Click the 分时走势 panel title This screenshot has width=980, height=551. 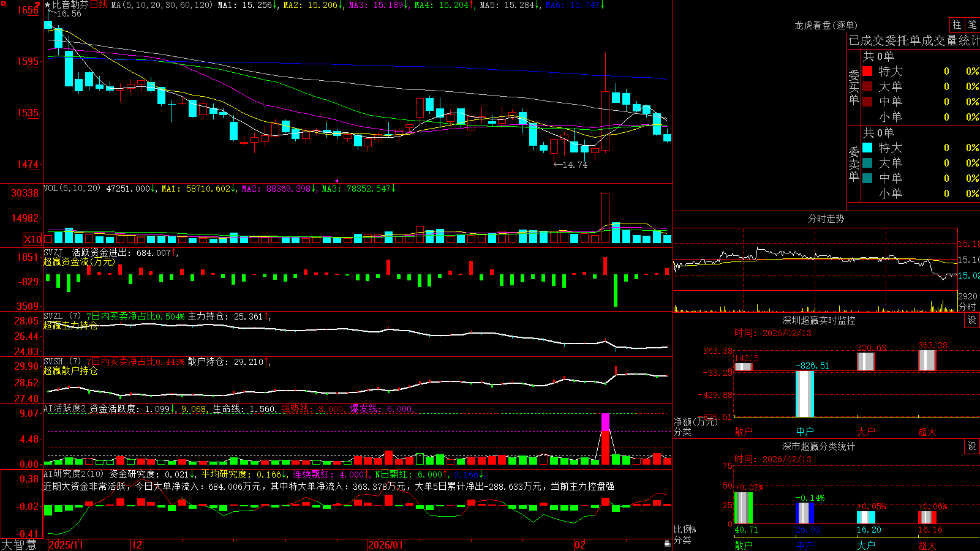pyautogui.click(x=826, y=219)
